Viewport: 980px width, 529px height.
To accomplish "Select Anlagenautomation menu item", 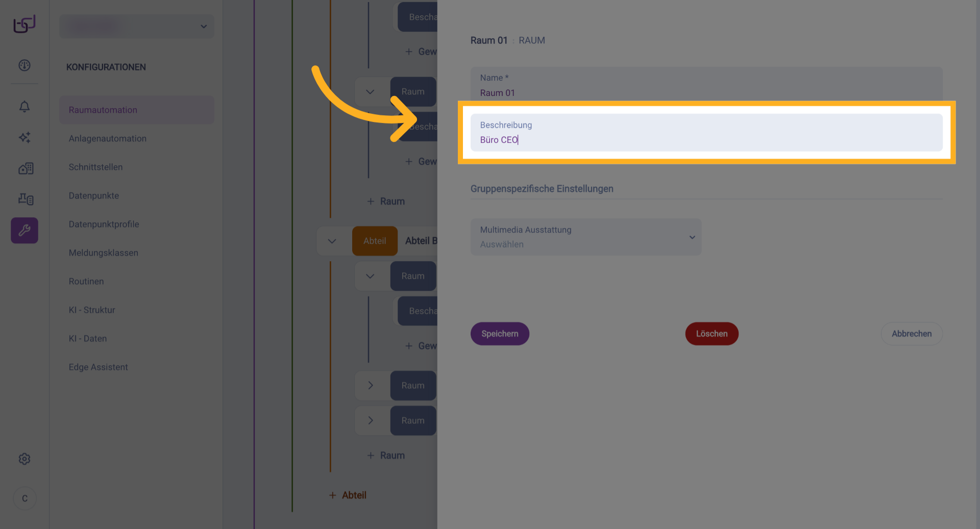I will point(108,139).
